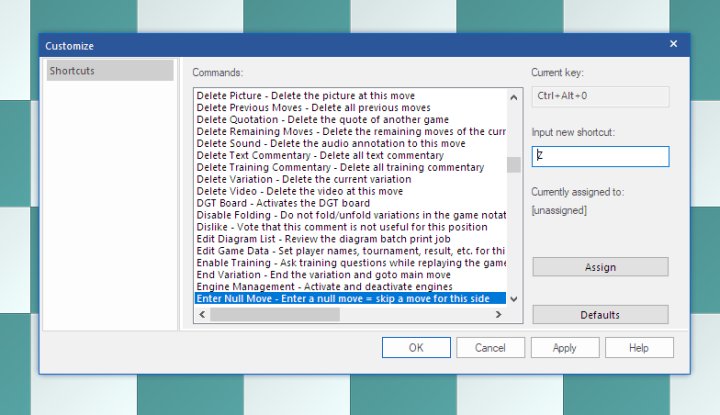Click the horizontal scroll right arrow
The height and width of the screenshot is (415, 720).
pyautogui.click(x=499, y=314)
